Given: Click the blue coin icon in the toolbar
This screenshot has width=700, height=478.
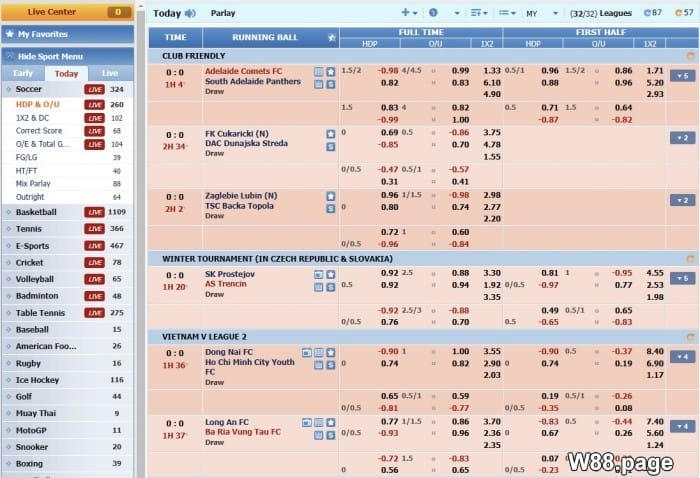Looking at the screenshot, I should click(433, 12).
